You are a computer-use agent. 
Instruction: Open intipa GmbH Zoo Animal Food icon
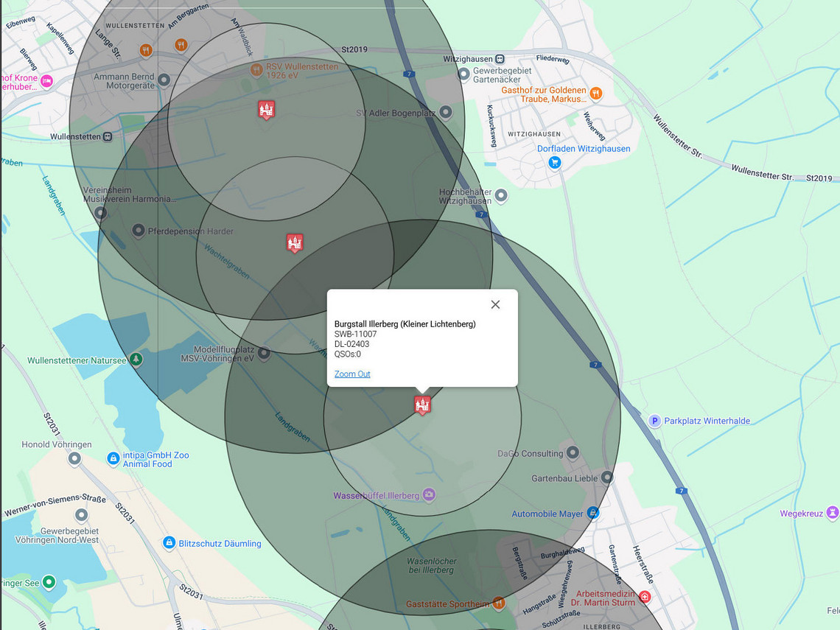113,458
